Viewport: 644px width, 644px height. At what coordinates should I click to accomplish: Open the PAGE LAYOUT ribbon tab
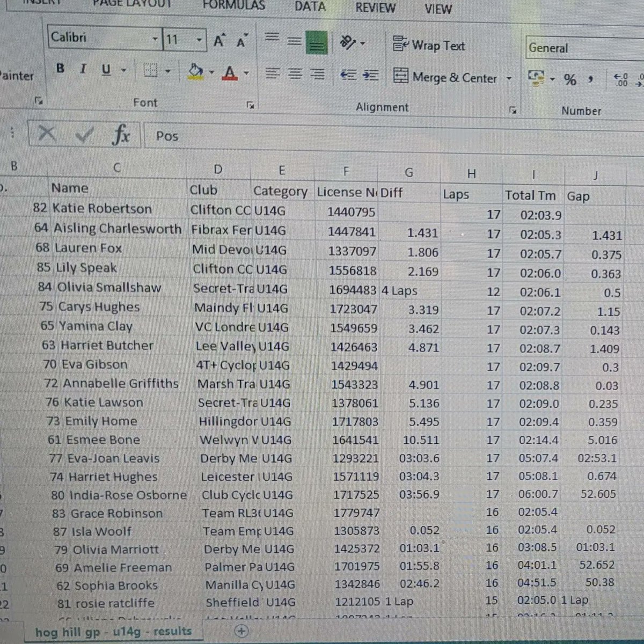tap(133, 3)
